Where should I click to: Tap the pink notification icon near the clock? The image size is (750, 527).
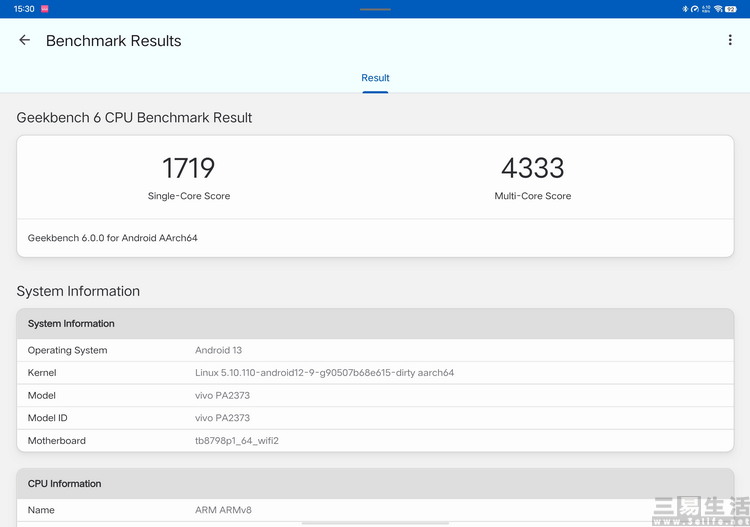click(44, 9)
